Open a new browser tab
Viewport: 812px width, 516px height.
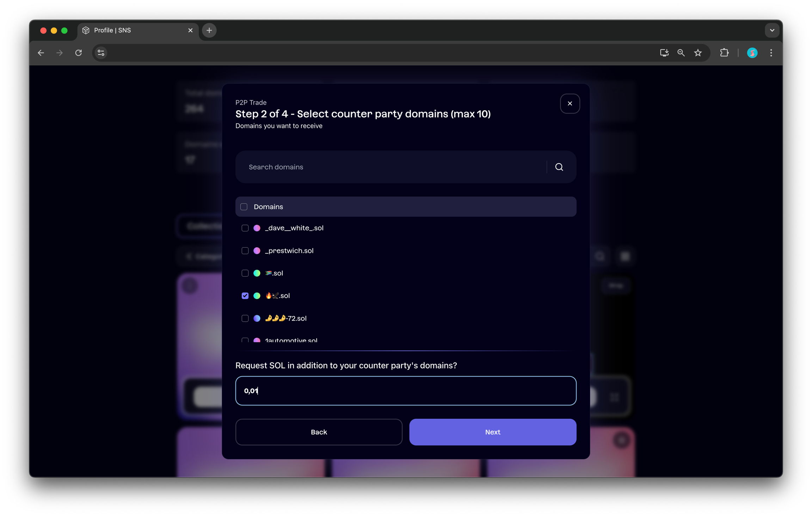point(209,30)
